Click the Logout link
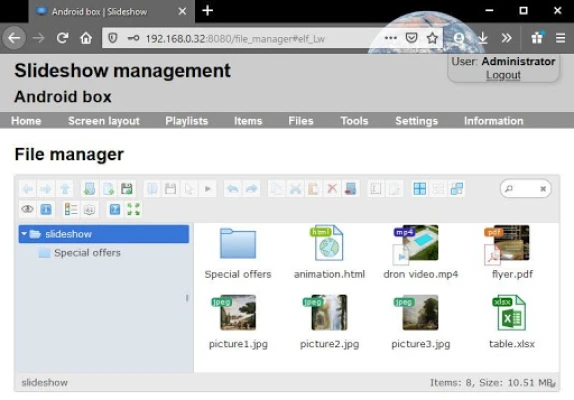Viewport: 574px width, 400px height. coord(503,75)
